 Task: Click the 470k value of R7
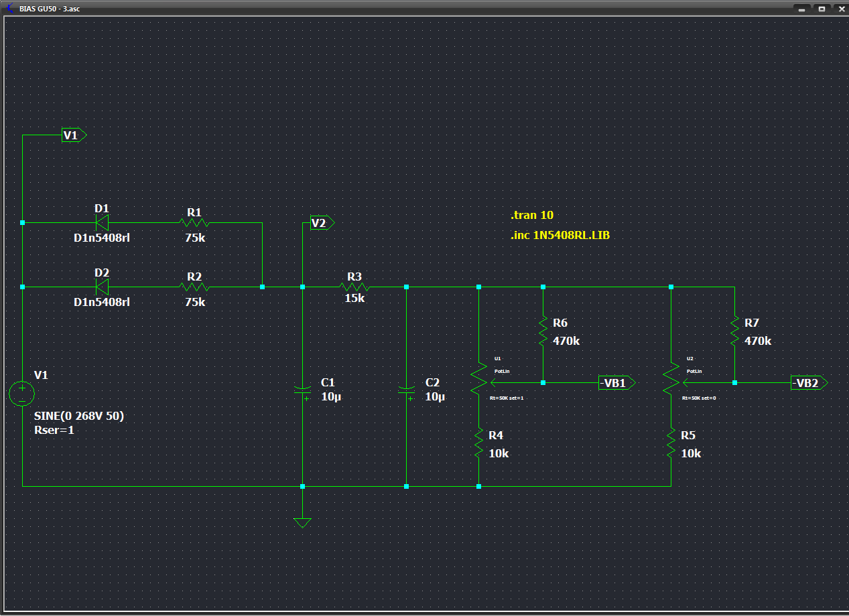click(x=758, y=341)
